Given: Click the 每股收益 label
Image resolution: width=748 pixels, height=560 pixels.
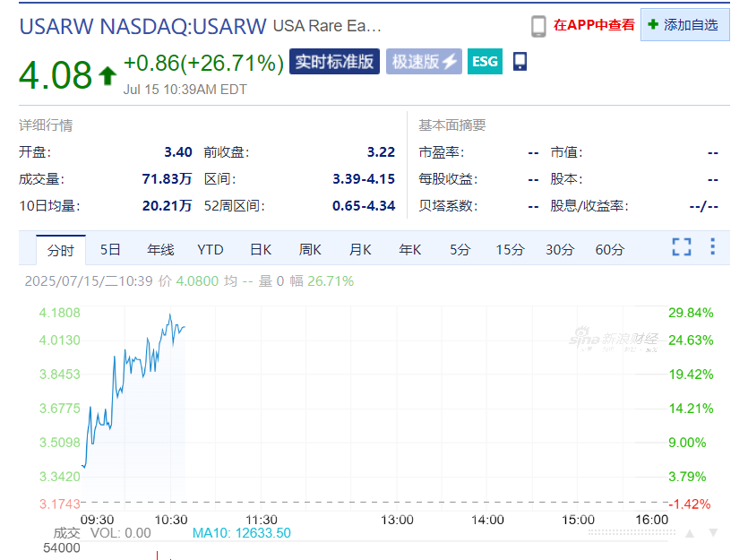Looking at the screenshot, I should [448, 179].
